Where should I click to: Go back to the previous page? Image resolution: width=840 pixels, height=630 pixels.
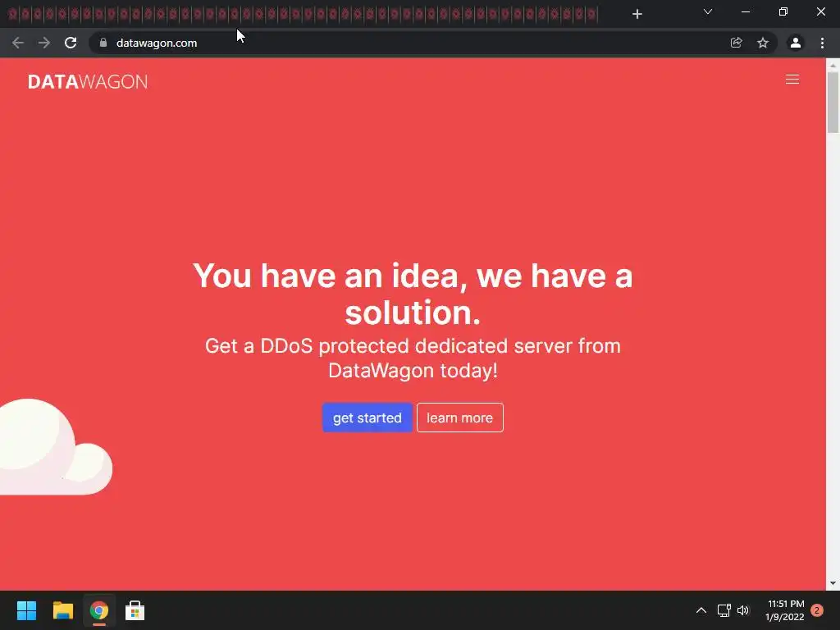pyautogui.click(x=18, y=43)
